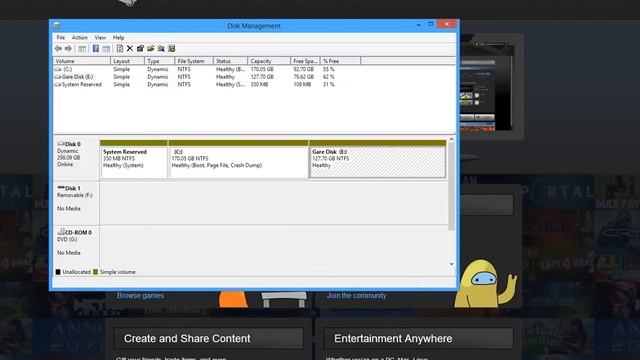Click the 62 % free cell

(329, 77)
